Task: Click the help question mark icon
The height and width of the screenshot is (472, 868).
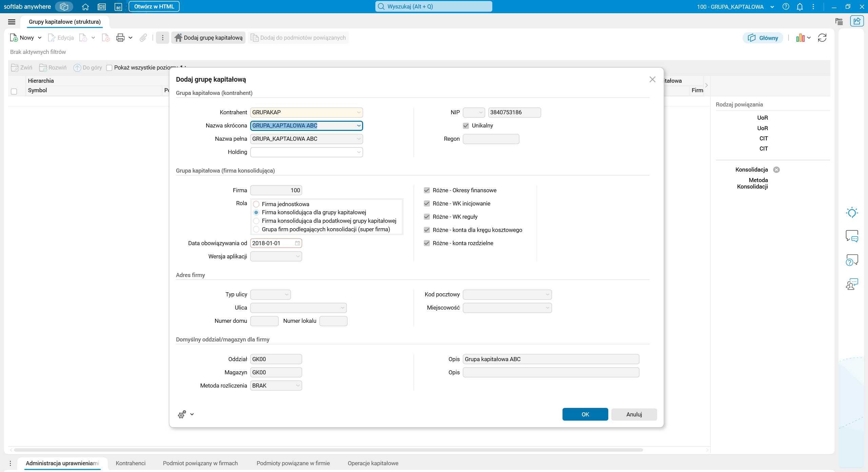Action: point(786,7)
